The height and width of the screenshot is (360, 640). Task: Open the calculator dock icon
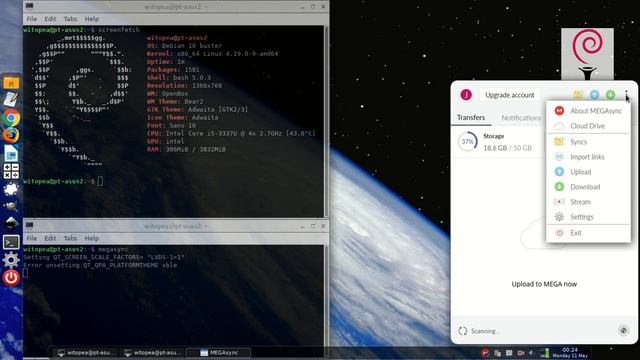click(11, 171)
